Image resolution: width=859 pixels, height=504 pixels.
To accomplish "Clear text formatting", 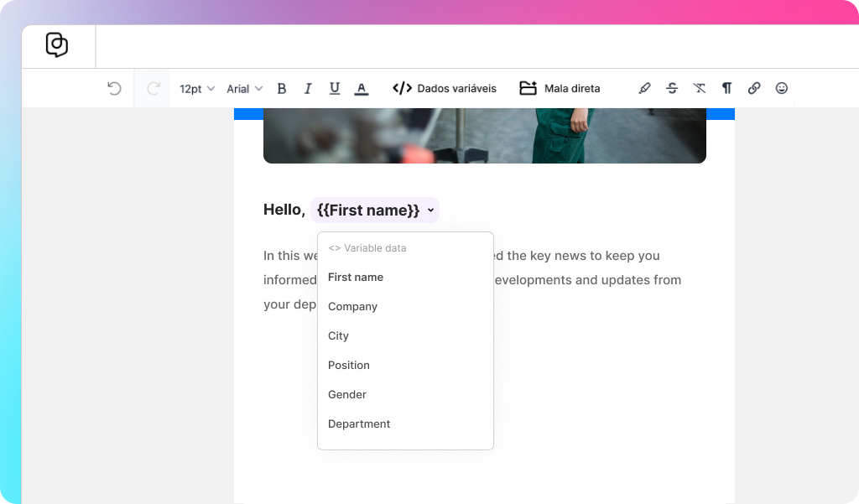I will [700, 88].
